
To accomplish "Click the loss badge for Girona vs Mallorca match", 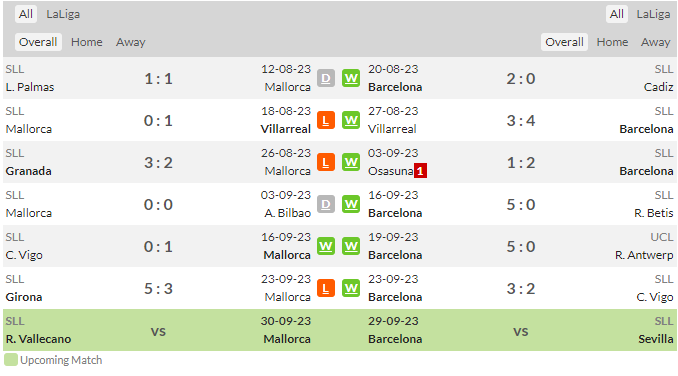I will coord(326,288).
